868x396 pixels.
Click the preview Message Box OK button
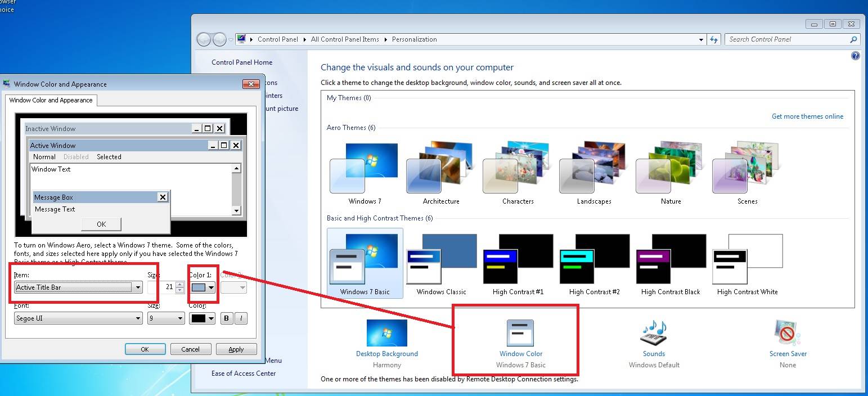(x=101, y=224)
